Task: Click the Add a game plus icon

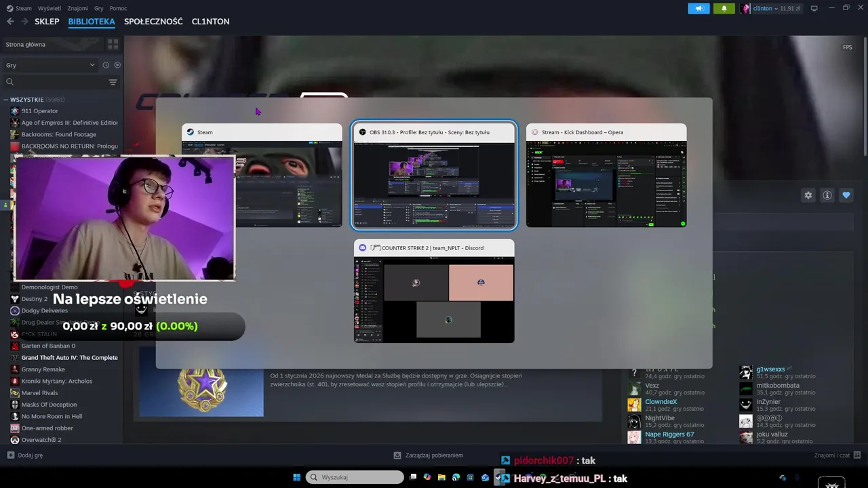Action: coord(10,455)
